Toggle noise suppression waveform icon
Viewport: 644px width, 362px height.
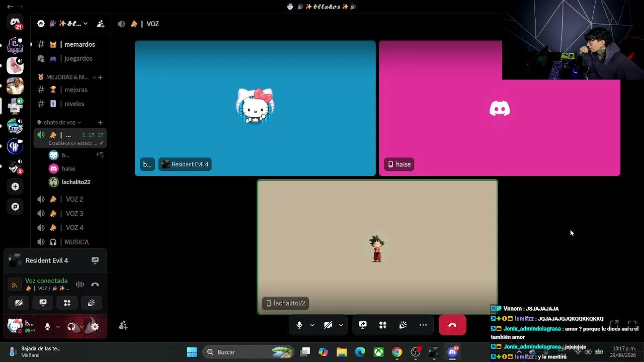(x=80, y=285)
